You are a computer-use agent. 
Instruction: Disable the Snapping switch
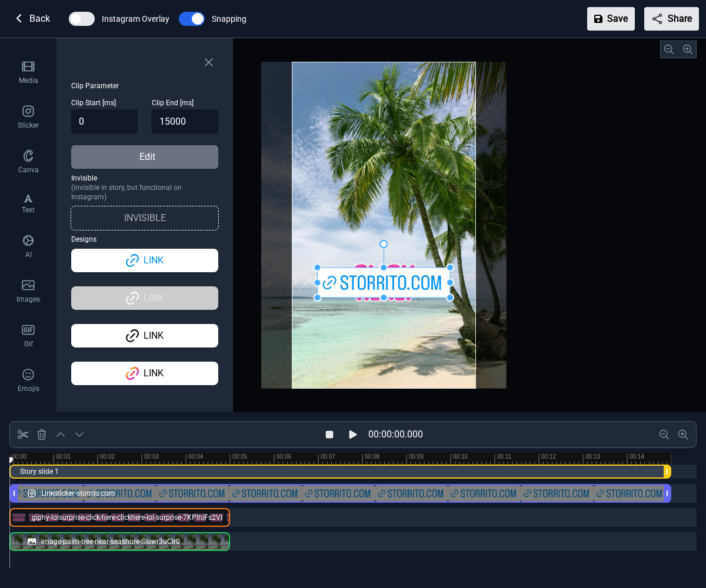click(191, 19)
